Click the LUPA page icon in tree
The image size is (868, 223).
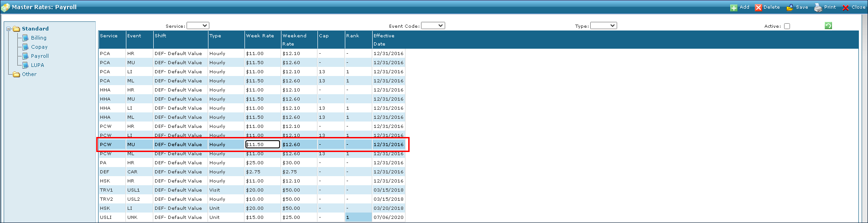(x=26, y=65)
